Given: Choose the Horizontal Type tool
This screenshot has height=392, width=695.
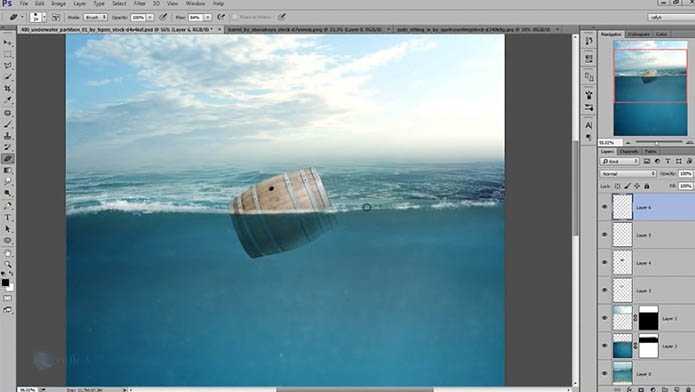Looking at the screenshot, I should pyautogui.click(x=8, y=217).
